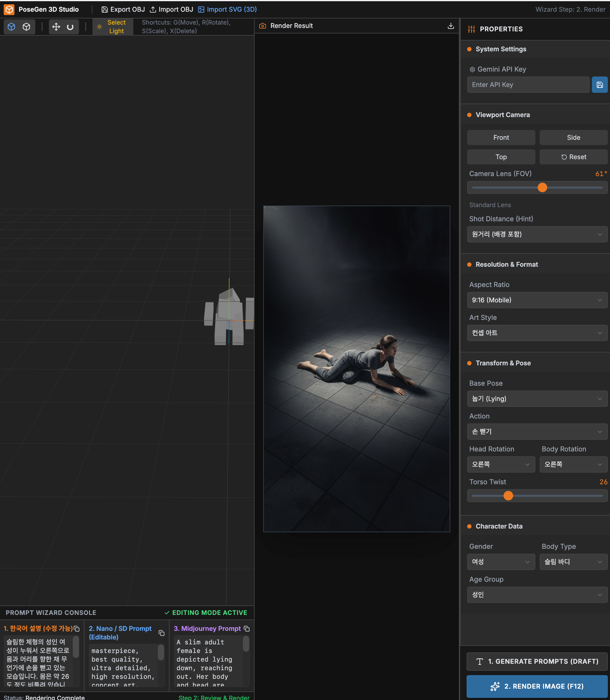Click Export OBJ in top menu
Viewport: 610px width, 700px height.
123,9
